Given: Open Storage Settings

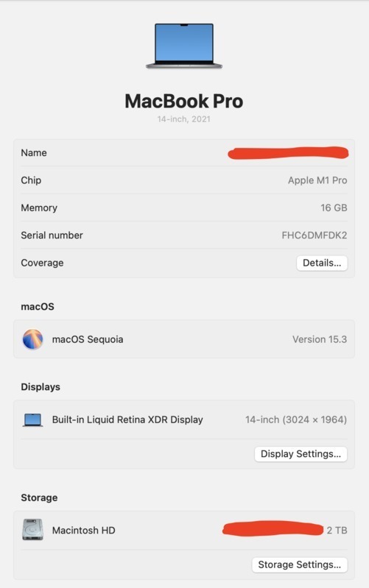Looking at the screenshot, I should coord(300,564).
